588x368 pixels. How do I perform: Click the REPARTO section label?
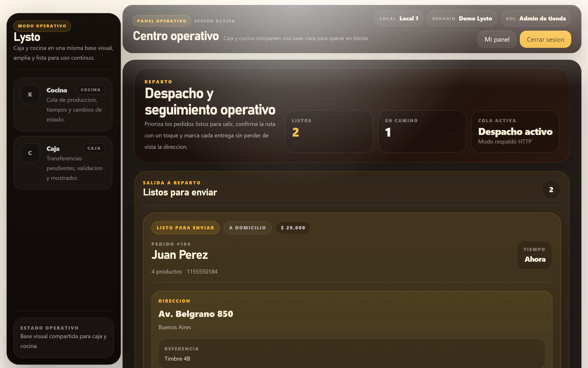[x=158, y=82]
